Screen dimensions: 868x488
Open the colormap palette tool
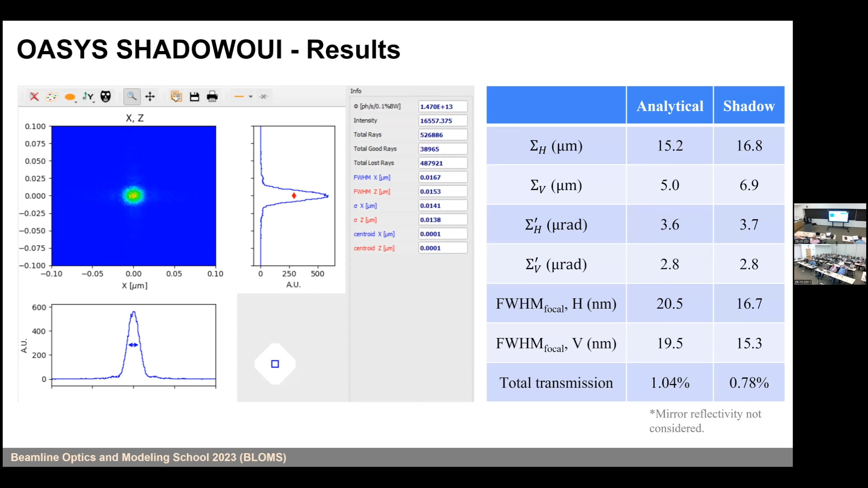point(52,96)
